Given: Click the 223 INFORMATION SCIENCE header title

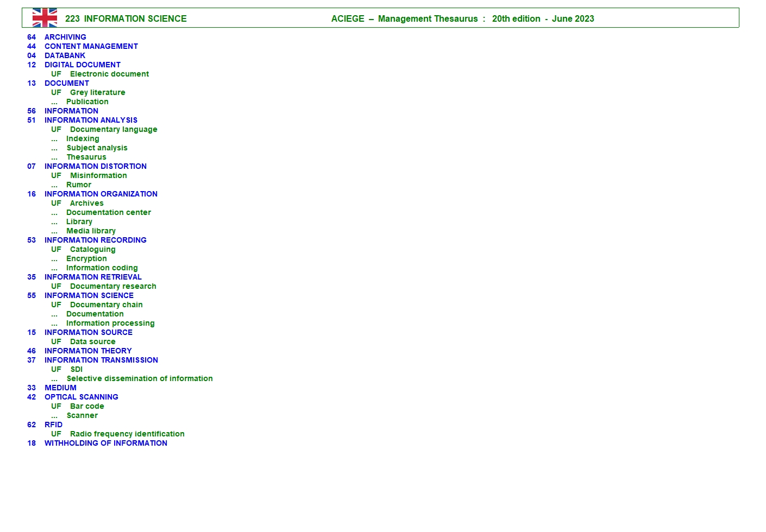Looking at the screenshot, I should coord(125,18).
